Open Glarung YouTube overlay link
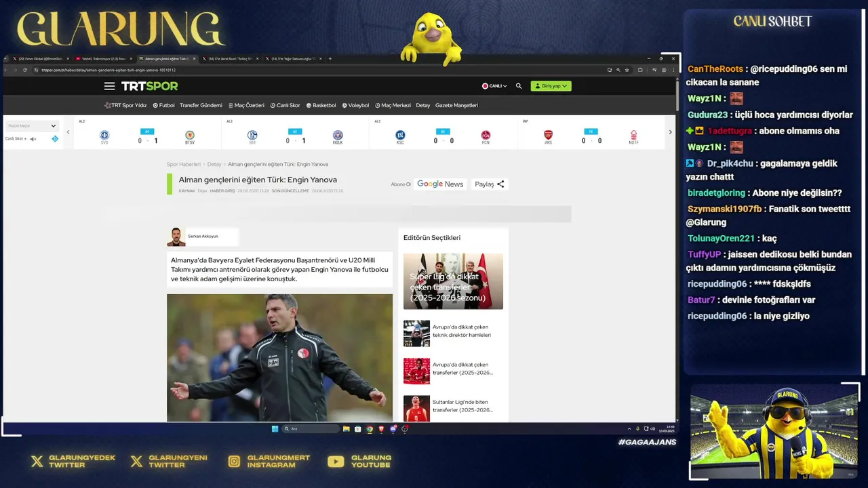868x488 pixels. (x=359, y=462)
